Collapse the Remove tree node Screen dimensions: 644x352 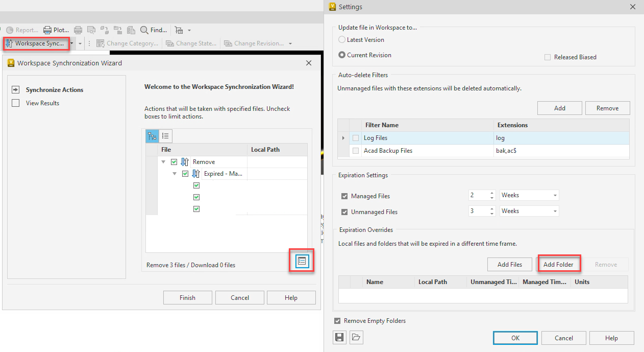(x=164, y=161)
